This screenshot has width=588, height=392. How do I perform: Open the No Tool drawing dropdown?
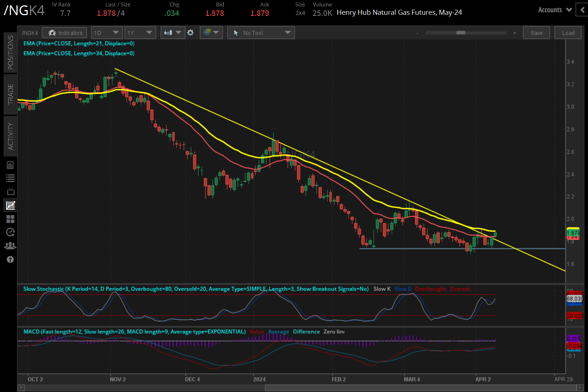click(261, 33)
